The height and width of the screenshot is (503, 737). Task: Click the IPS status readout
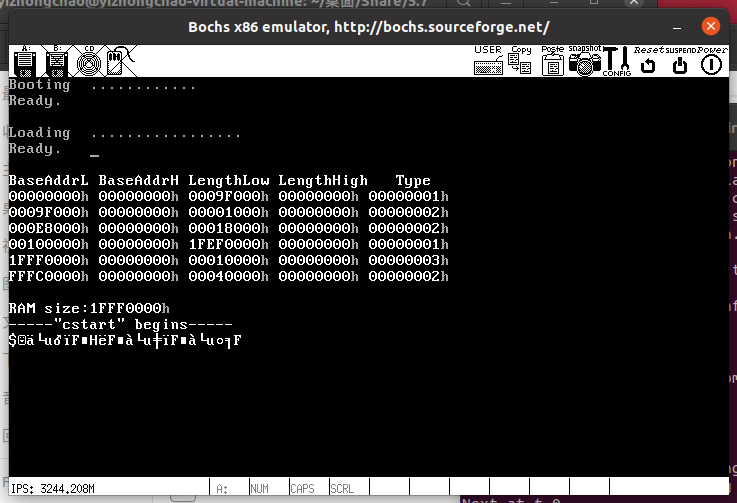click(x=53, y=488)
